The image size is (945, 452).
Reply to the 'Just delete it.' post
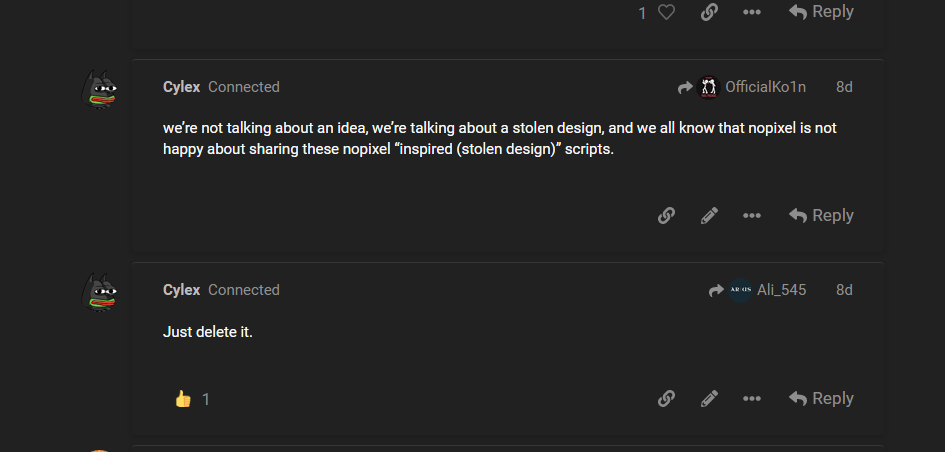point(821,398)
